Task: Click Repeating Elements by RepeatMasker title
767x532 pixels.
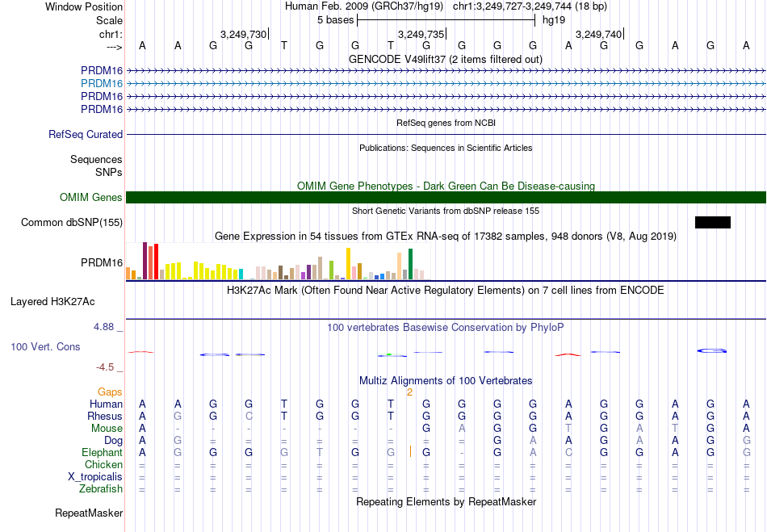Action: tap(446, 501)
